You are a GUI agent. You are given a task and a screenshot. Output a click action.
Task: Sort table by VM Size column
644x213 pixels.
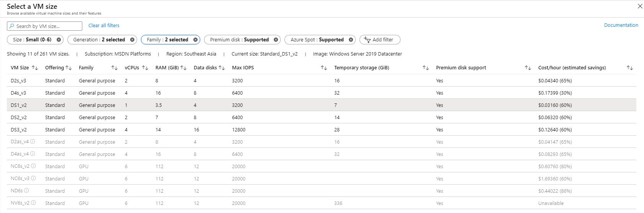tap(35, 68)
